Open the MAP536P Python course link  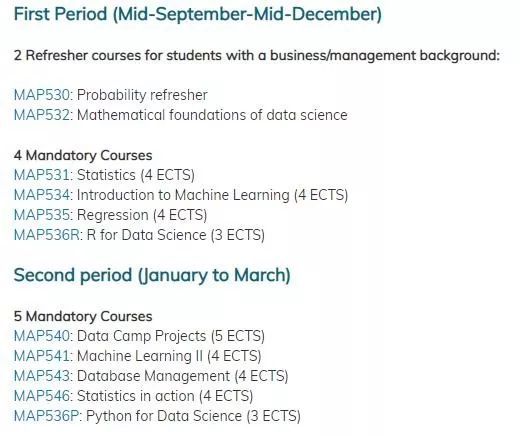[46, 416]
